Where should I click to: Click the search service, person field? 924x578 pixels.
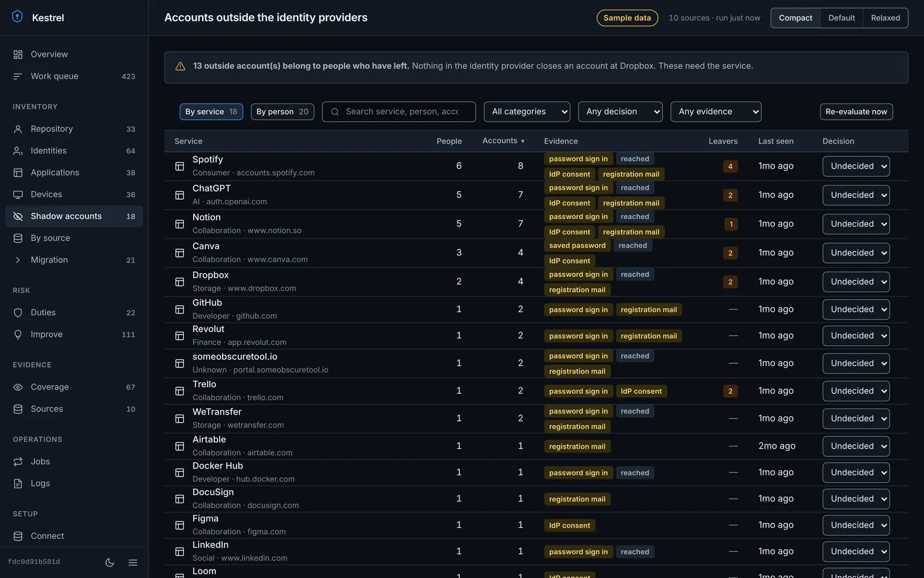399,111
